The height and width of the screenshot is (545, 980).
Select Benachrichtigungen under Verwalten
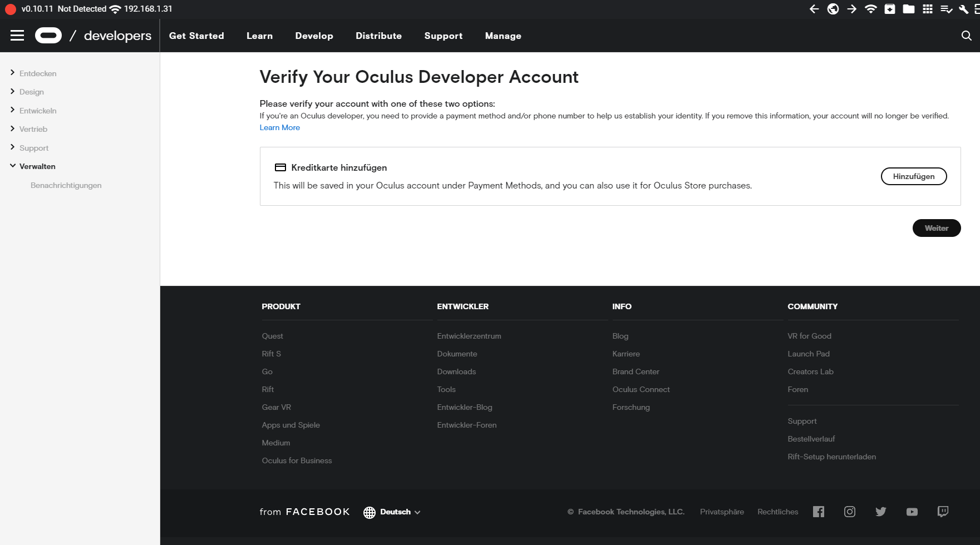click(66, 185)
